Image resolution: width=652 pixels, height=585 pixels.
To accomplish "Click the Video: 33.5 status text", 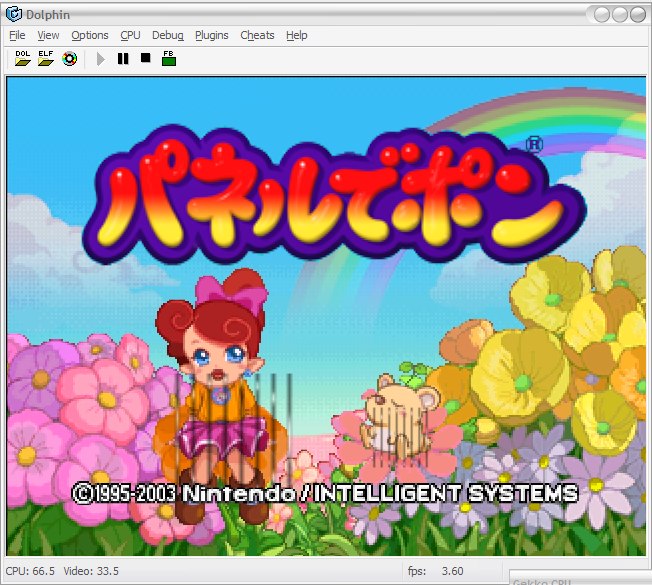I will point(91,571).
